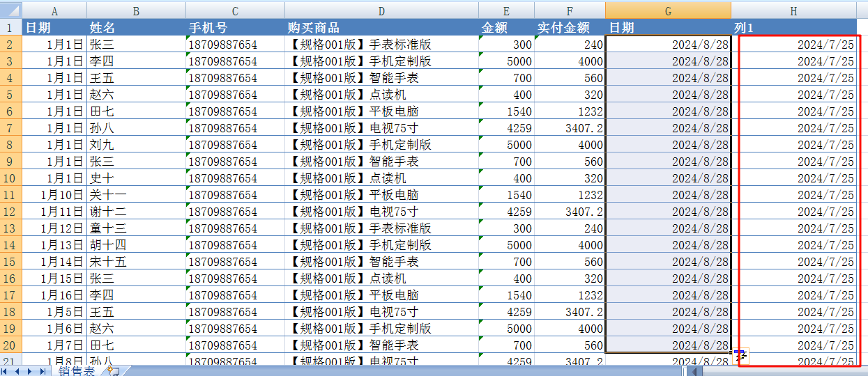Open the Auto Fill Options icon below column G
This screenshot has height=376, width=868.
click(x=740, y=357)
